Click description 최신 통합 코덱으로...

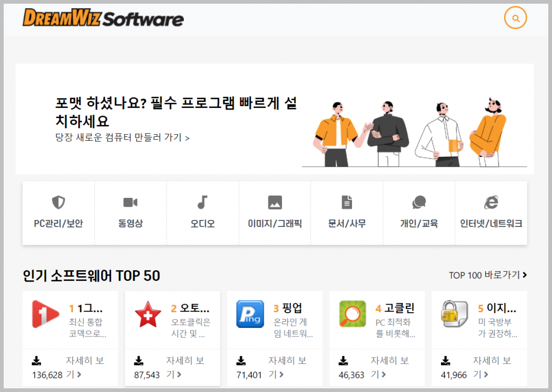click(88, 327)
